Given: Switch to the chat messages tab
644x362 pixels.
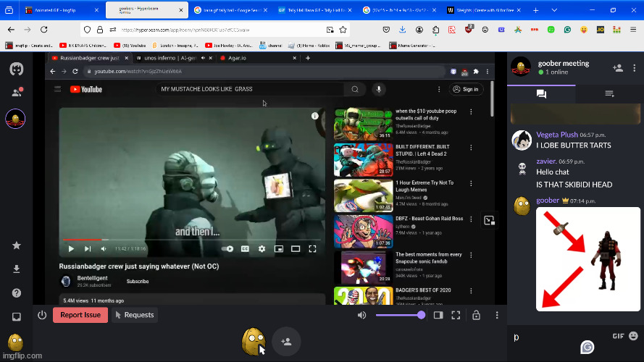Looking at the screenshot, I should (x=541, y=93).
